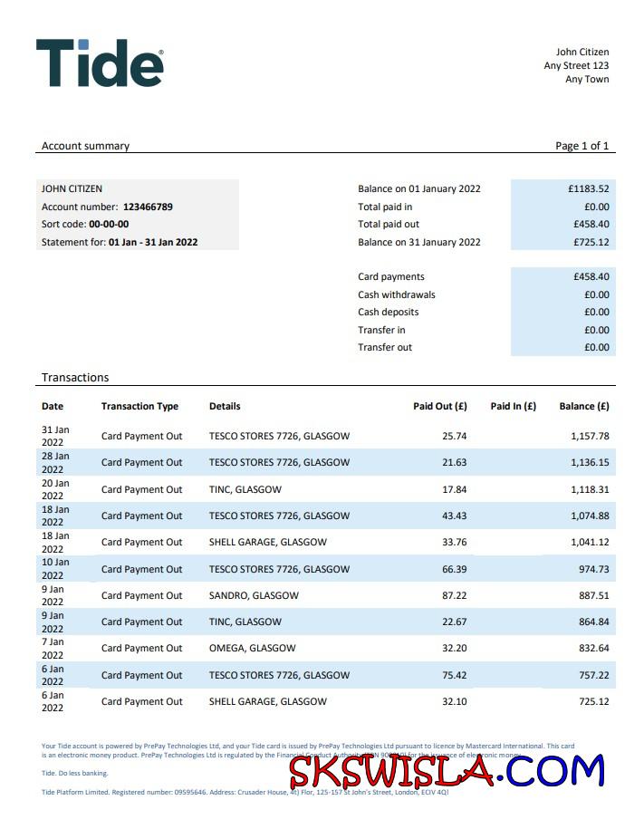Click the £1183.52 opening balance value
The image size is (644, 829).
pyautogui.click(x=588, y=188)
